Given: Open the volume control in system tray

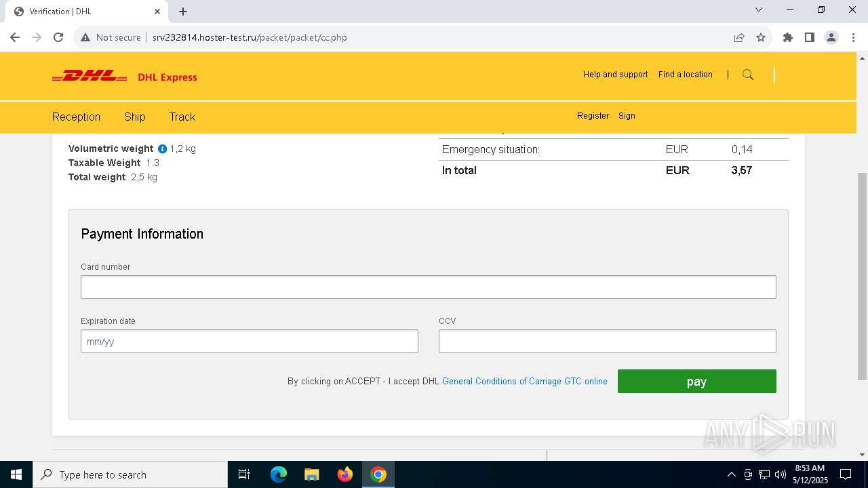Looking at the screenshot, I should tap(781, 474).
